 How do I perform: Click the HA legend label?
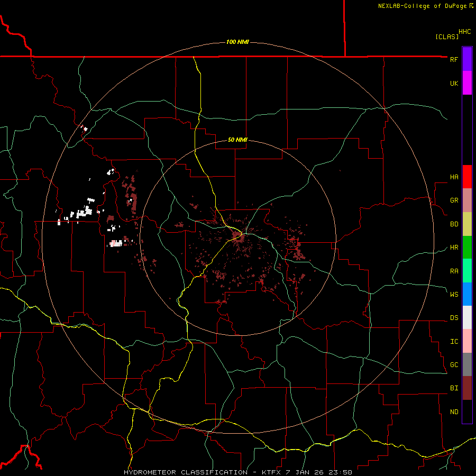point(454,177)
